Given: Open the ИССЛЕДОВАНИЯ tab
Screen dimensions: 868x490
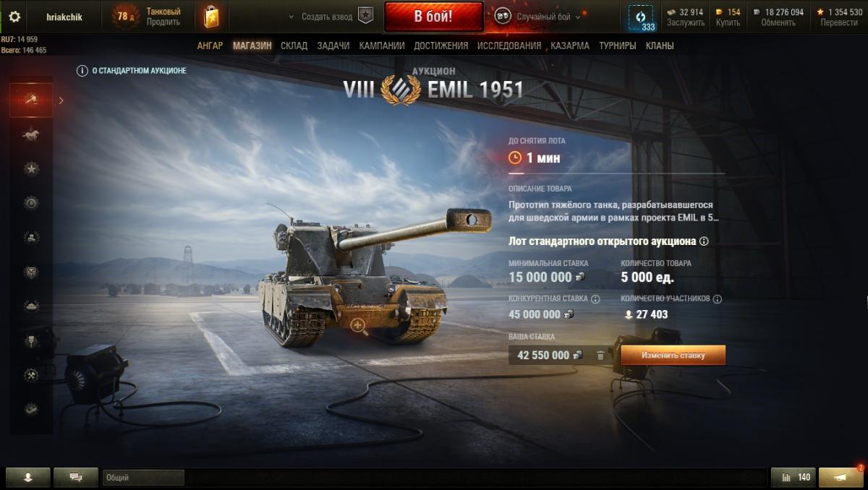Looking at the screenshot, I should pos(509,46).
